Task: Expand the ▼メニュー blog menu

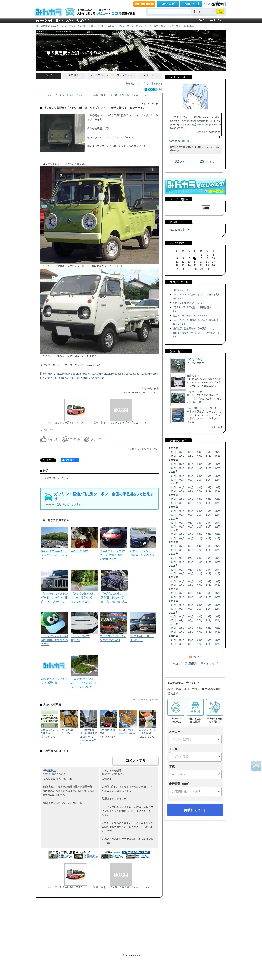Action: point(150,75)
